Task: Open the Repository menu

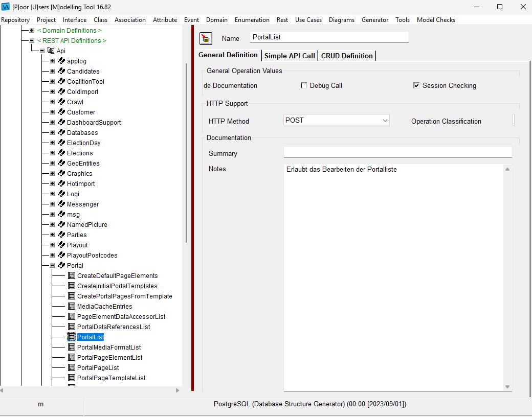Action: click(16, 19)
